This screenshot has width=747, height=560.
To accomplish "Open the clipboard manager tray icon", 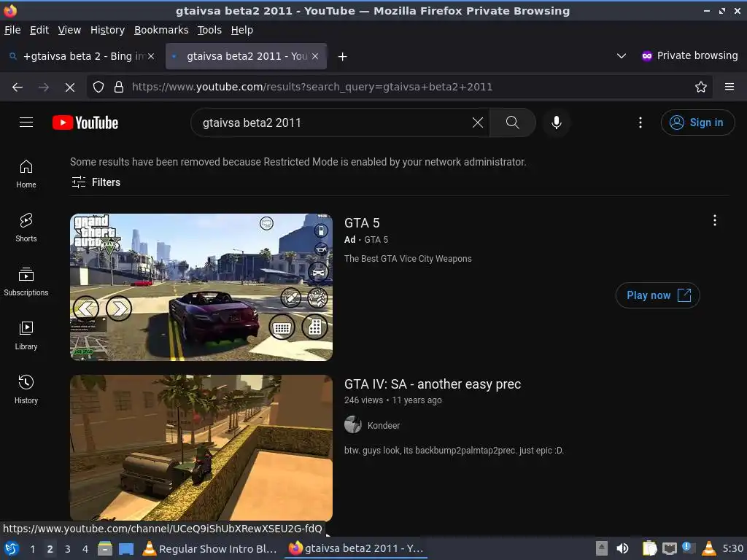I will 649,548.
